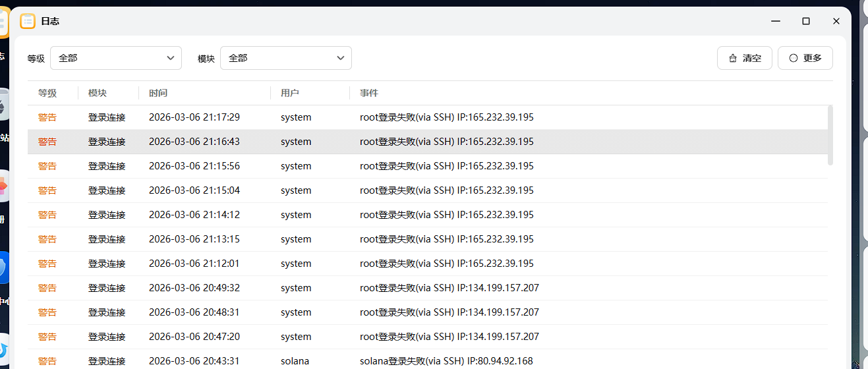
Task: Click the solana user cell
Action: click(295, 361)
